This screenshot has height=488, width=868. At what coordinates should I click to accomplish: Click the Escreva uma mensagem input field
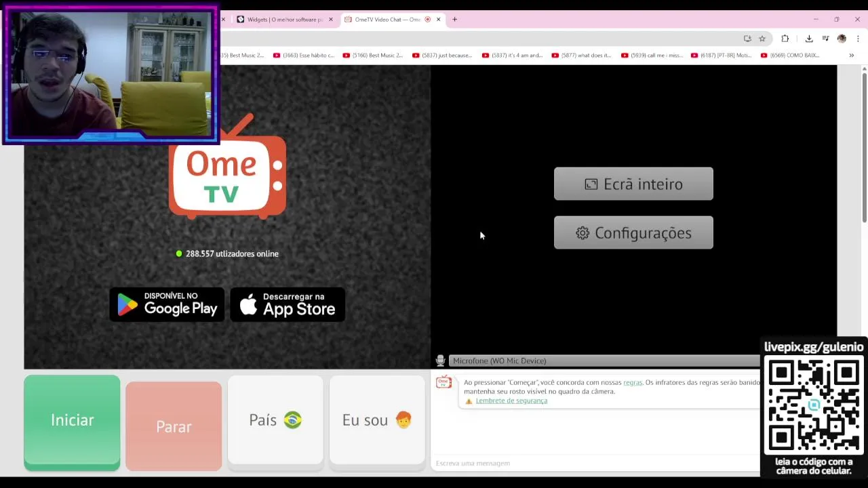tap(597, 463)
